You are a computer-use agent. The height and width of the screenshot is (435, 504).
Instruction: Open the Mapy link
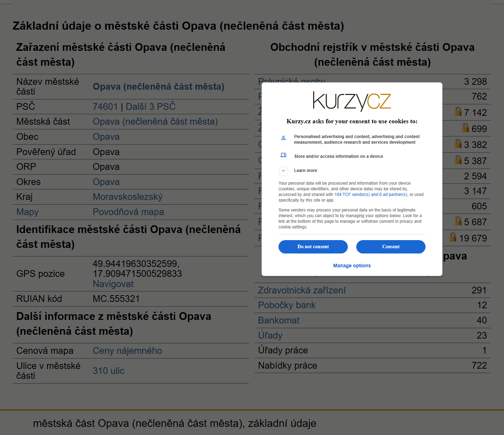pos(28,212)
